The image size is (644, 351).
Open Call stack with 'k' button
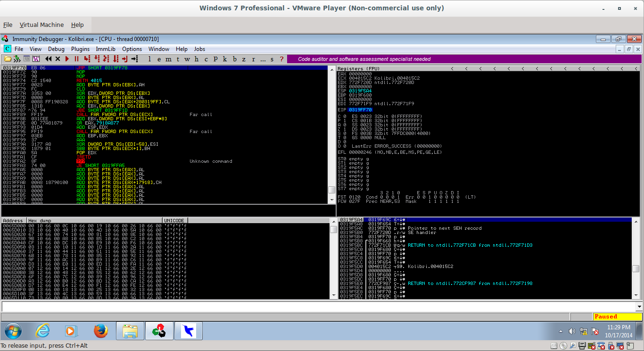225,59
